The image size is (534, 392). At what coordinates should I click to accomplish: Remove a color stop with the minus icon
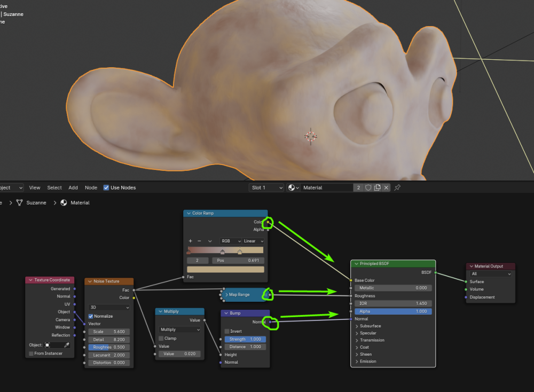[199, 241]
